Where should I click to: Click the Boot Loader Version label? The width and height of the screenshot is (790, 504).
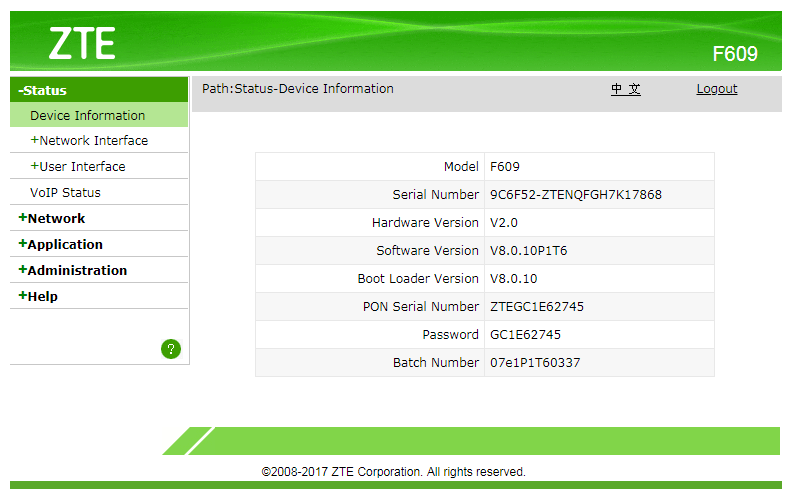tap(418, 279)
